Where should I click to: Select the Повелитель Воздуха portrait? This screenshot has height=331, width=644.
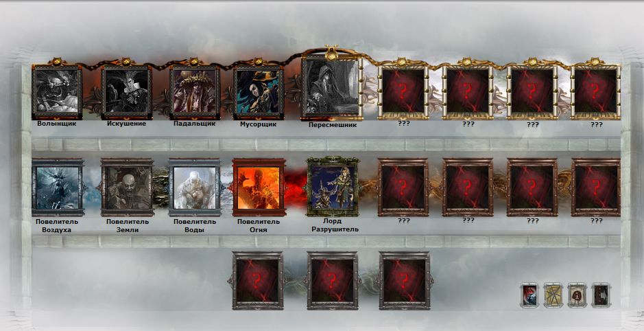pyautogui.click(x=58, y=187)
